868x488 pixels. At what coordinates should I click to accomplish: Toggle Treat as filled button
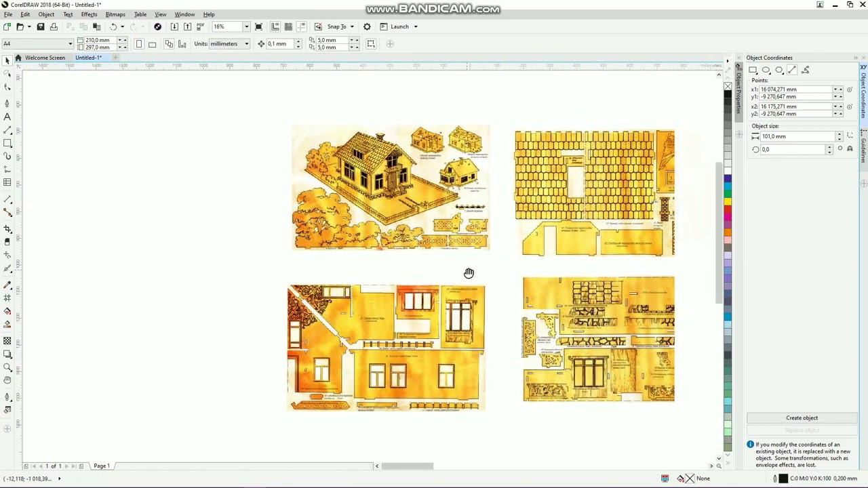(x=371, y=44)
